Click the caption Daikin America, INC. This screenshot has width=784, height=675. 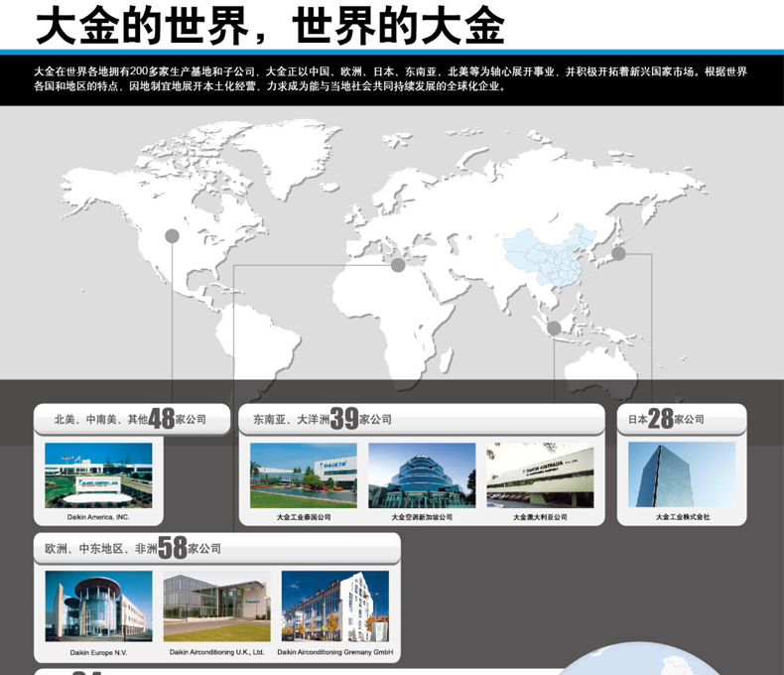98,517
